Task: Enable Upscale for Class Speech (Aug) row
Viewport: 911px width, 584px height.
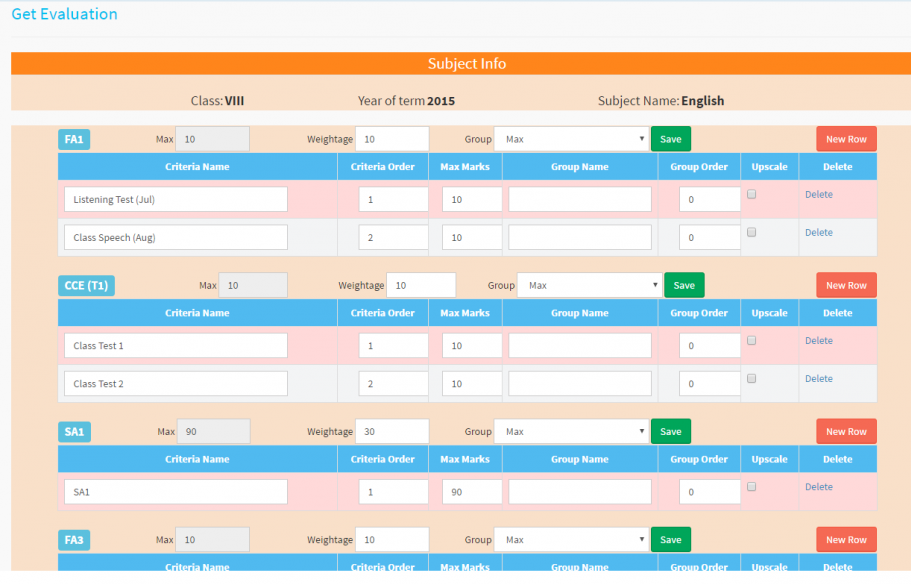Action: [752, 233]
